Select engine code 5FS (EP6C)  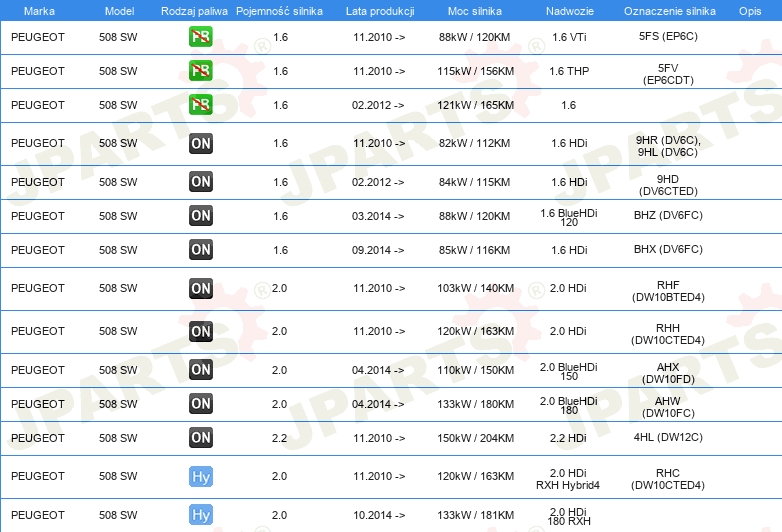click(x=668, y=36)
